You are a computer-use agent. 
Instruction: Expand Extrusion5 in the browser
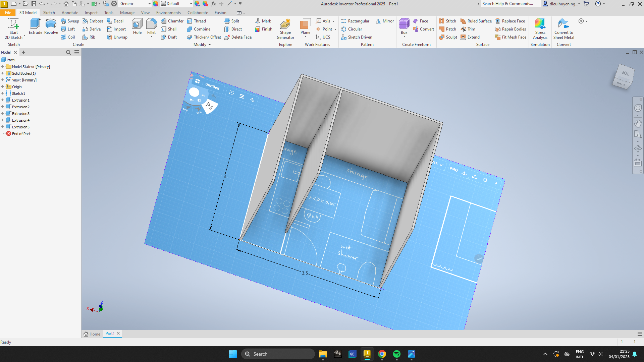pyautogui.click(x=3, y=127)
